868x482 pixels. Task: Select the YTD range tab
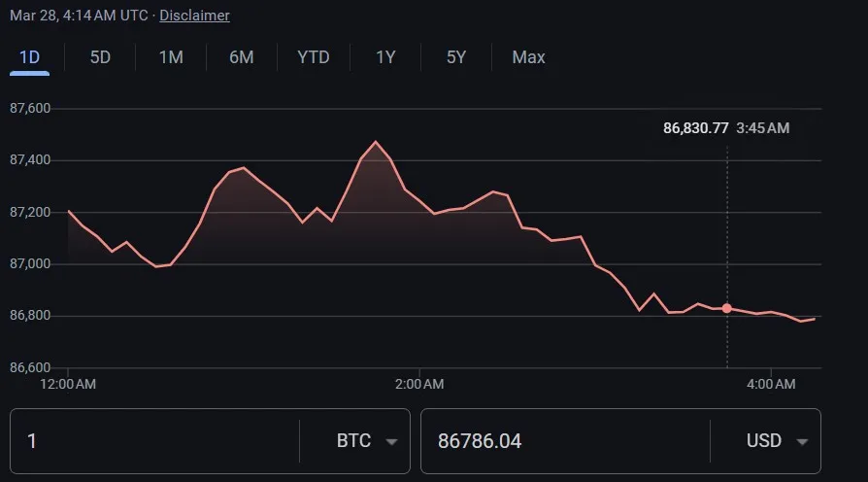click(314, 57)
